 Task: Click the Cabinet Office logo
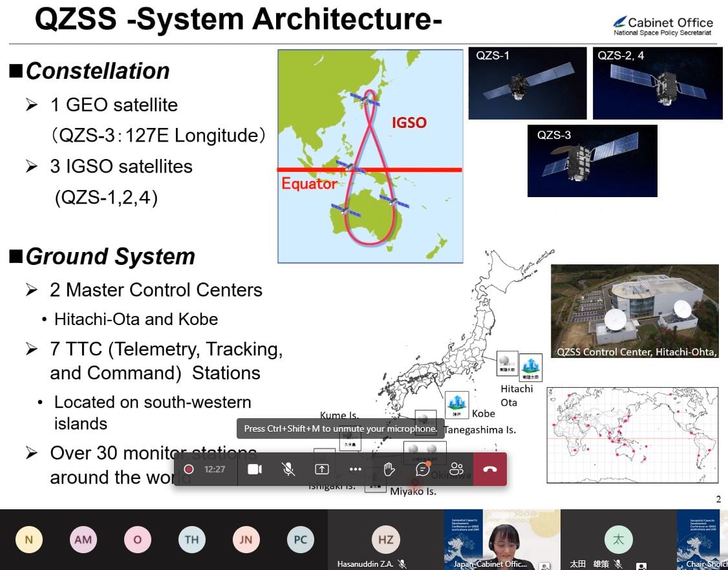point(663,26)
